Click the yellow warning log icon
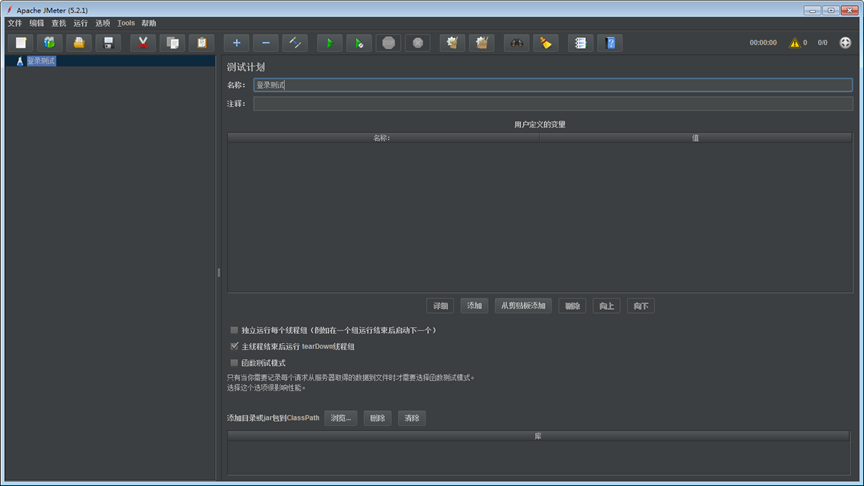This screenshot has width=864, height=486. pos(795,42)
